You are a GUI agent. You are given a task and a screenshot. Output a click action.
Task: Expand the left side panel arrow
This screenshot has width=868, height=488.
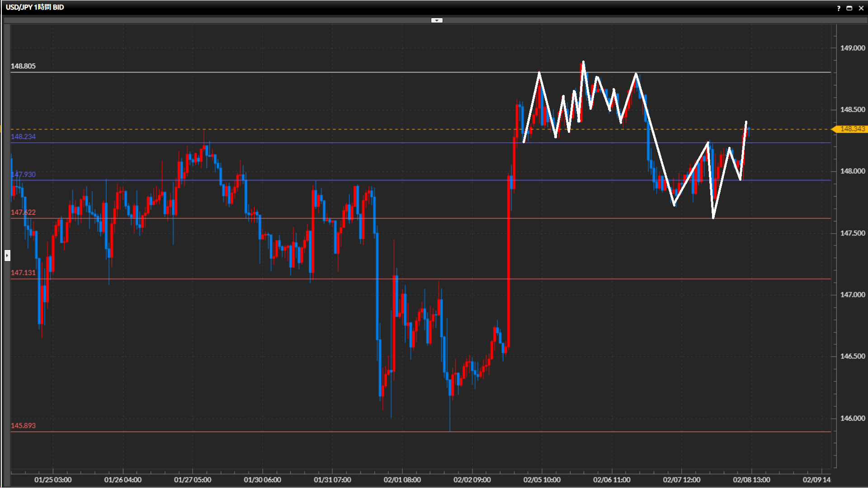point(7,255)
